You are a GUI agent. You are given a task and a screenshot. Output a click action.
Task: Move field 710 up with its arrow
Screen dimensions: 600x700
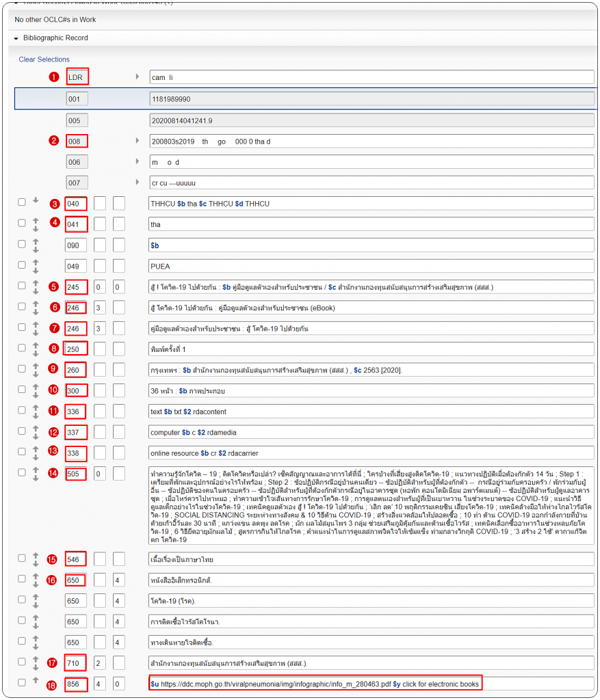point(36,659)
